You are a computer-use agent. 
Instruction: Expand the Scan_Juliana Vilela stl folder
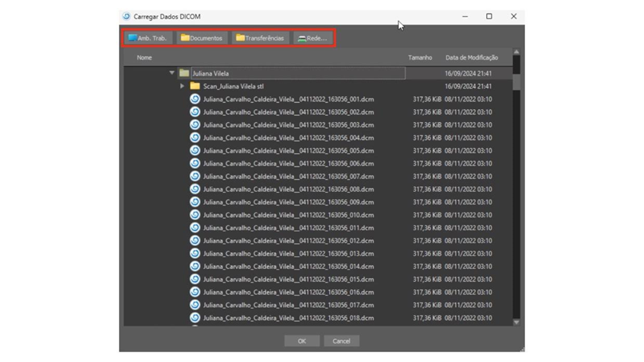182,86
